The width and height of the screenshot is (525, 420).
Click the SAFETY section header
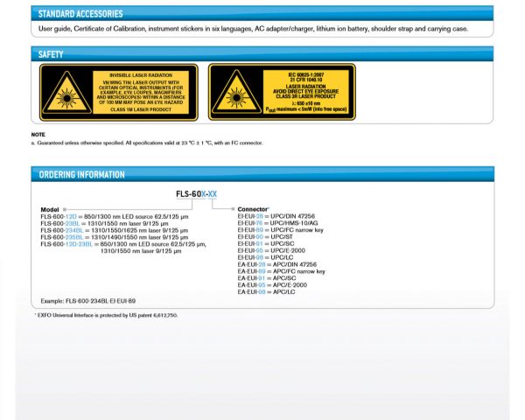pyautogui.click(x=262, y=54)
